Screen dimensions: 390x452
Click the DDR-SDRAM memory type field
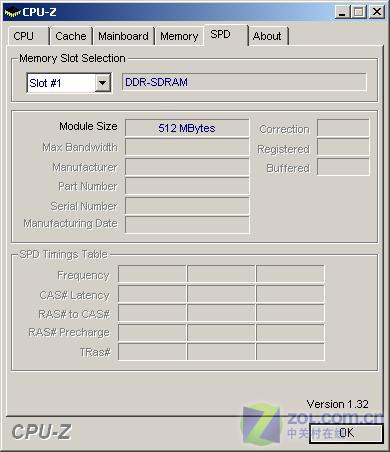pos(244,82)
